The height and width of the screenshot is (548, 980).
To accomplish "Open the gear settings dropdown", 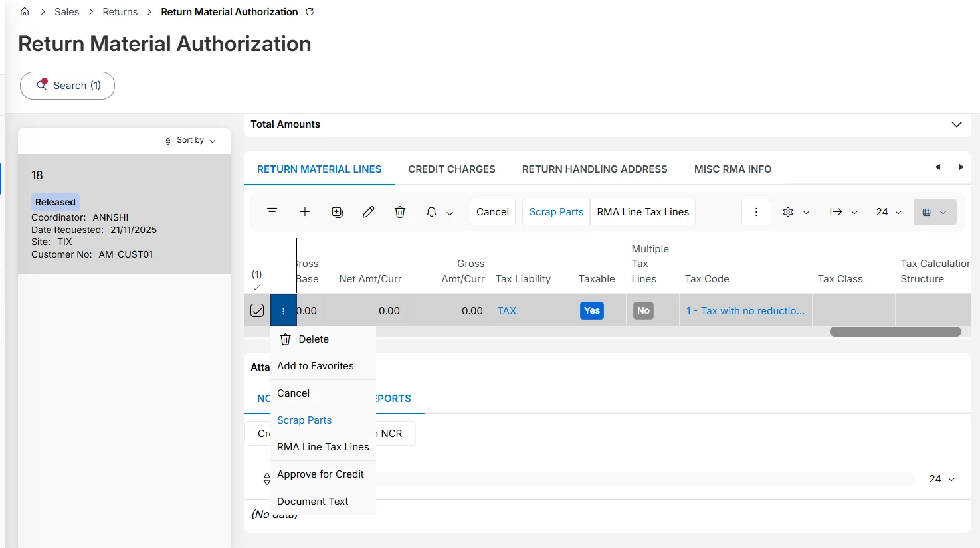I will 795,212.
